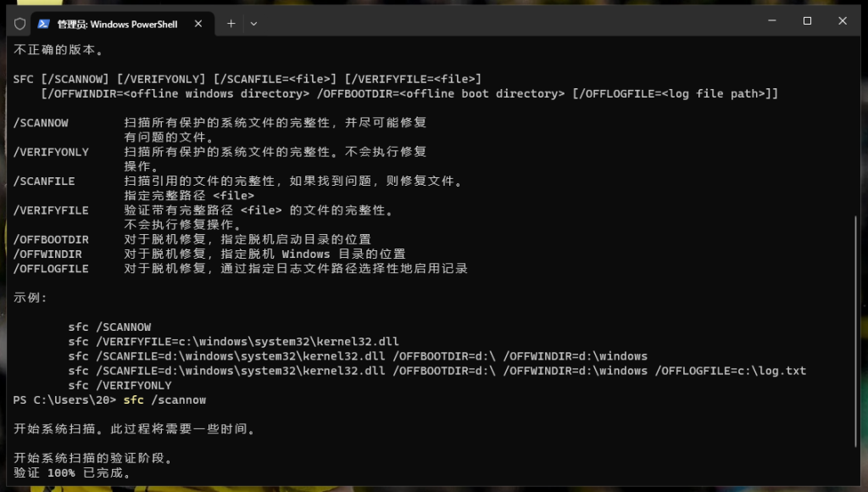This screenshot has width=868, height=492.
Task: Click the /VERIFYFILE option row label
Action: (51, 210)
